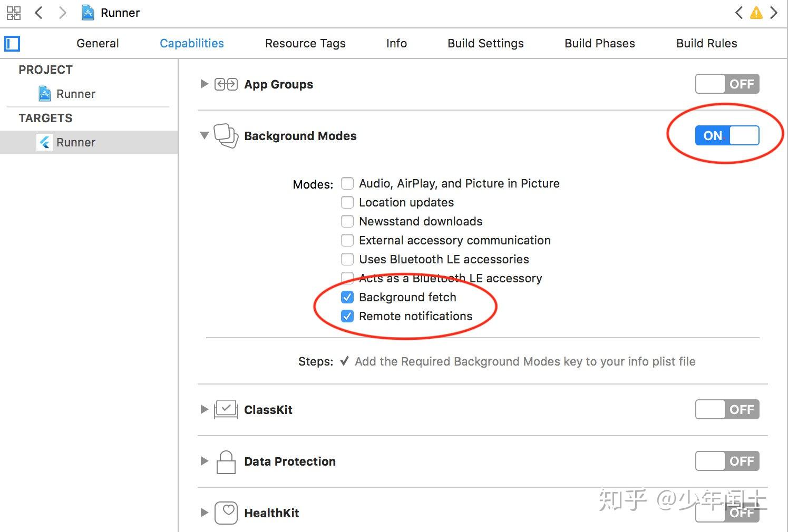The height and width of the screenshot is (532, 788).
Task: Open the related items grid icon top-left
Action: [x=14, y=12]
